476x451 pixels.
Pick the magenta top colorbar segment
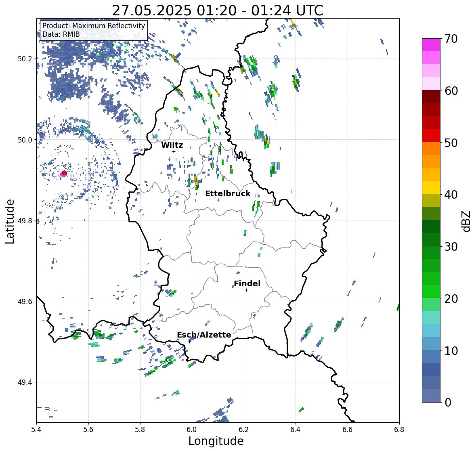tap(431, 45)
